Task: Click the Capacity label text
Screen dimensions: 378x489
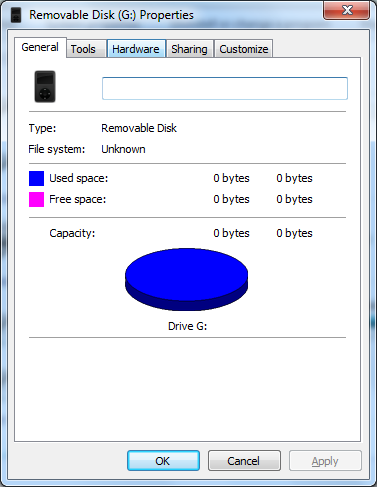Action: pos(72,233)
